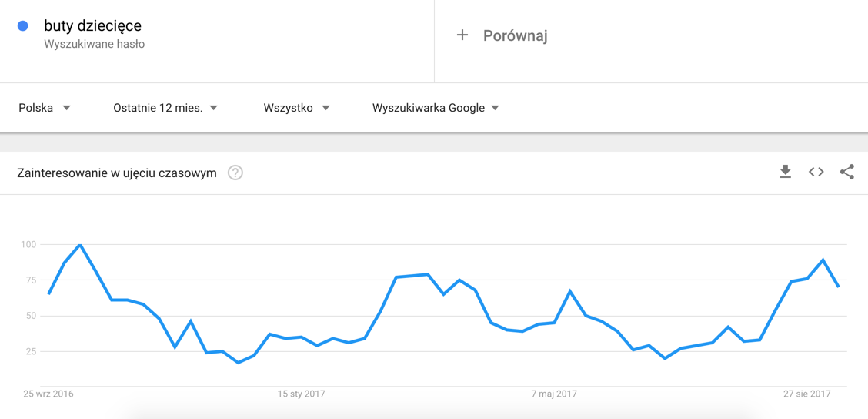Viewport: 868px width, 419px height.
Task: Open the help question mark icon
Action: click(235, 173)
